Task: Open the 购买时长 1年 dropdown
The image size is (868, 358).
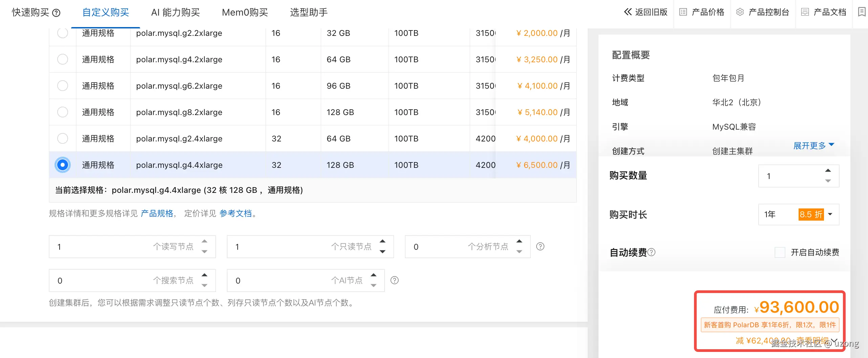Action: pos(798,214)
